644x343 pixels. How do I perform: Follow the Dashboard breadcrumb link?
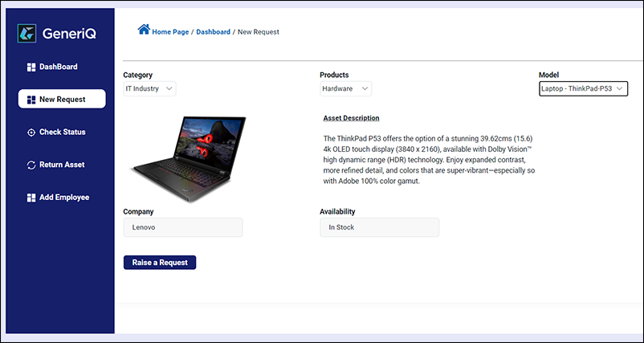pyautogui.click(x=213, y=31)
